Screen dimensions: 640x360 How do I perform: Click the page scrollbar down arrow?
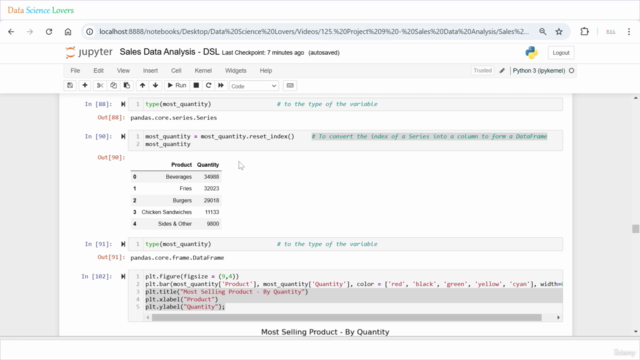click(x=636, y=332)
